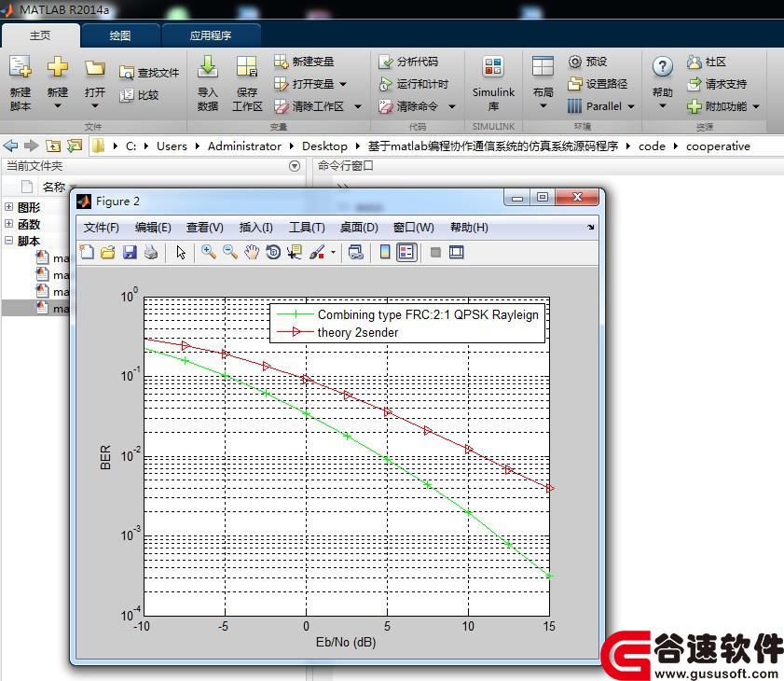
Task: Click the Help question mark icon
Action: [x=663, y=66]
